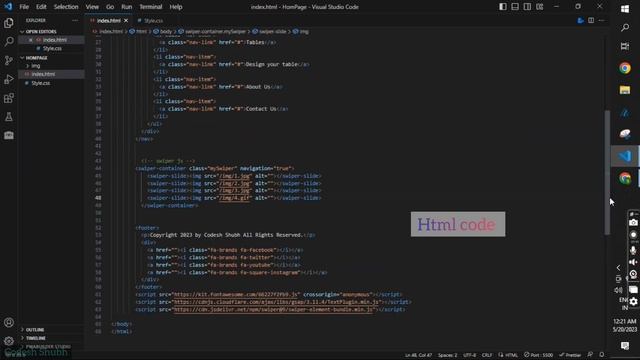Click the feedback icon in the status bar
The image size is (640, 360).
coord(590,355)
